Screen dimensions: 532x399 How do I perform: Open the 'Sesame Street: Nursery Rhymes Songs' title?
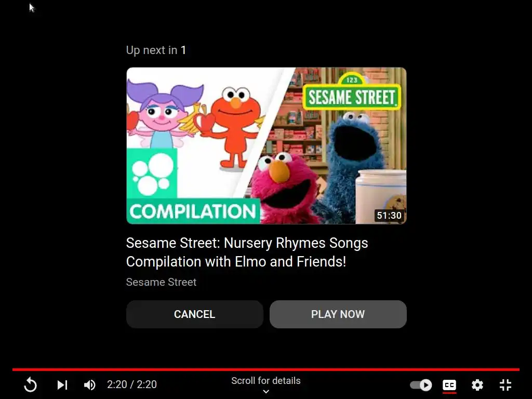click(x=247, y=252)
